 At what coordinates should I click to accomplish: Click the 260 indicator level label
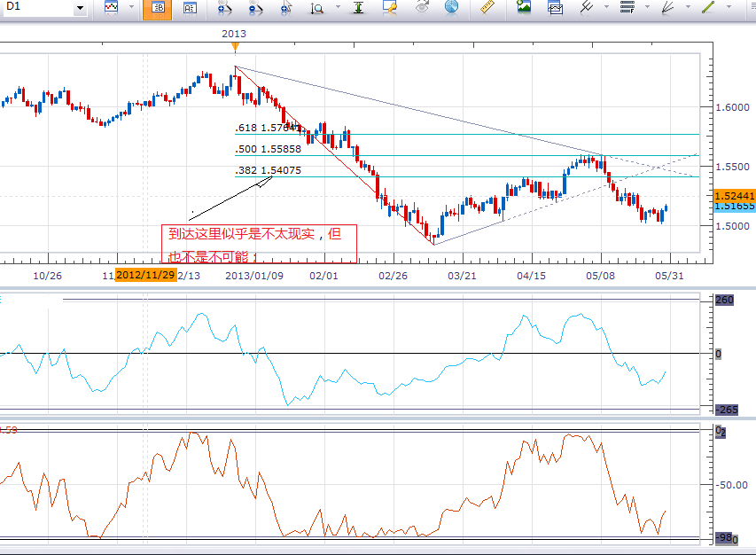(724, 300)
